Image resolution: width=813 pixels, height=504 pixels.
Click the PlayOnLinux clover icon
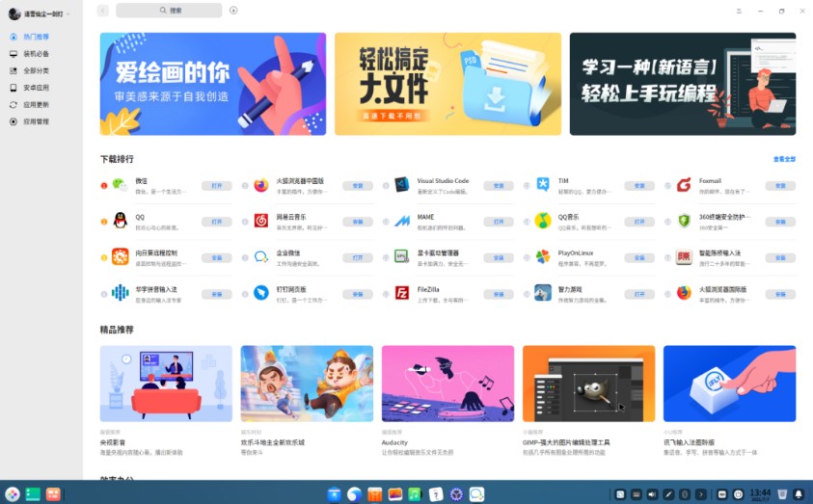coord(543,257)
